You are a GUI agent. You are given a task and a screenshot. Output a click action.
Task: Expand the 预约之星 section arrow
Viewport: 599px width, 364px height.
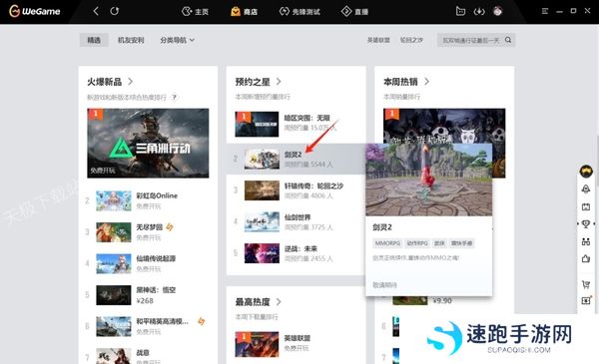[x=279, y=81]
